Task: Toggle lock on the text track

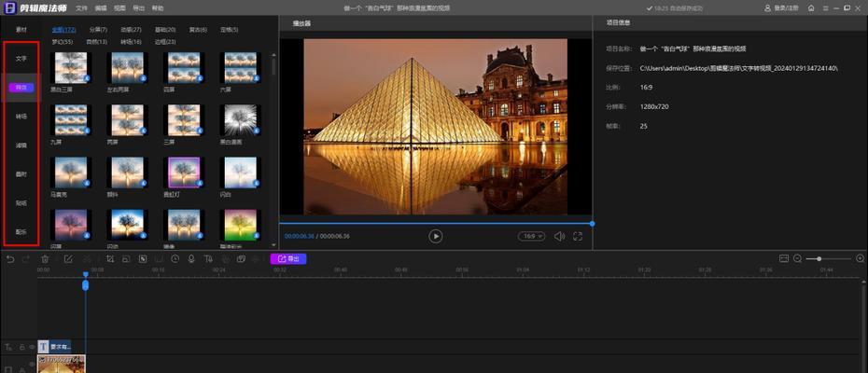Action: coord(22,348)
